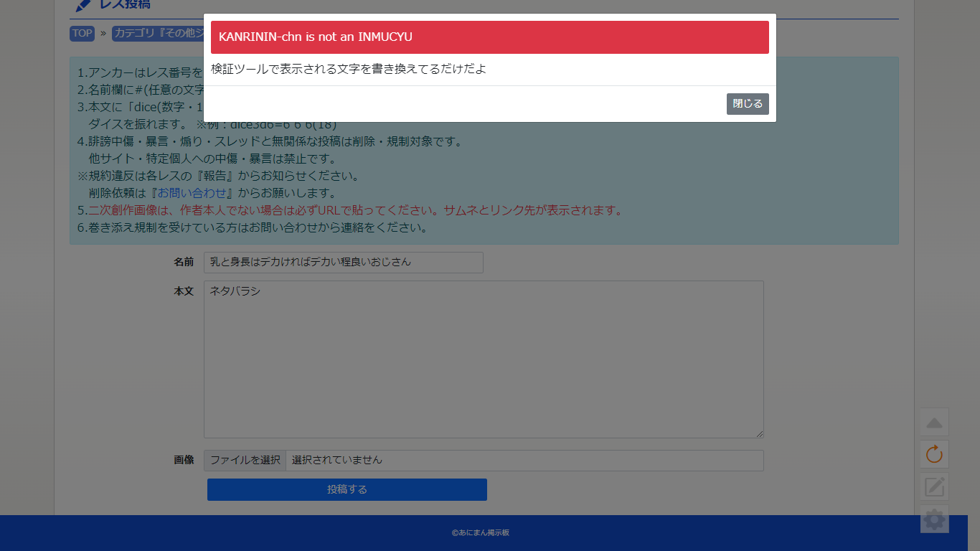Submit with the 投稿する button
The width and height of the screenshot is (980, 551).
(347, 489)
